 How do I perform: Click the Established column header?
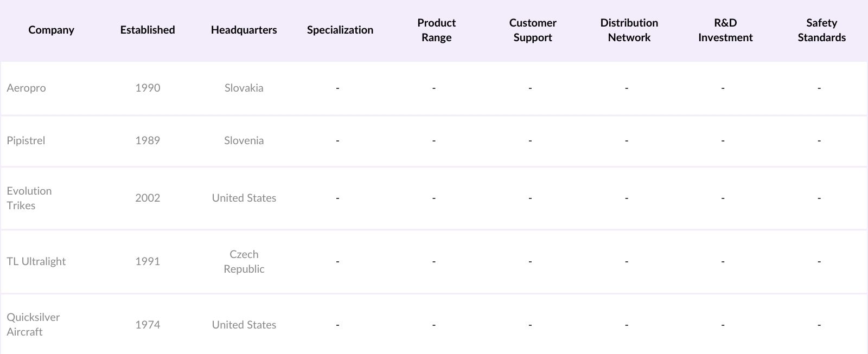[148, 30]
